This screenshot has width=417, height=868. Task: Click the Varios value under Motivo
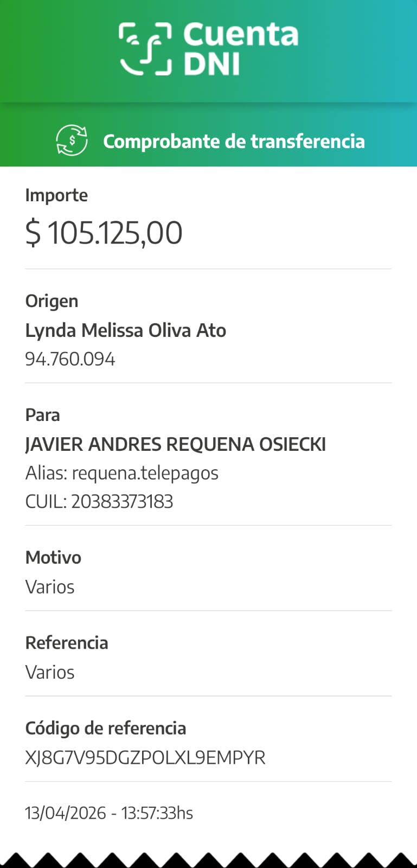click(50, 586)
